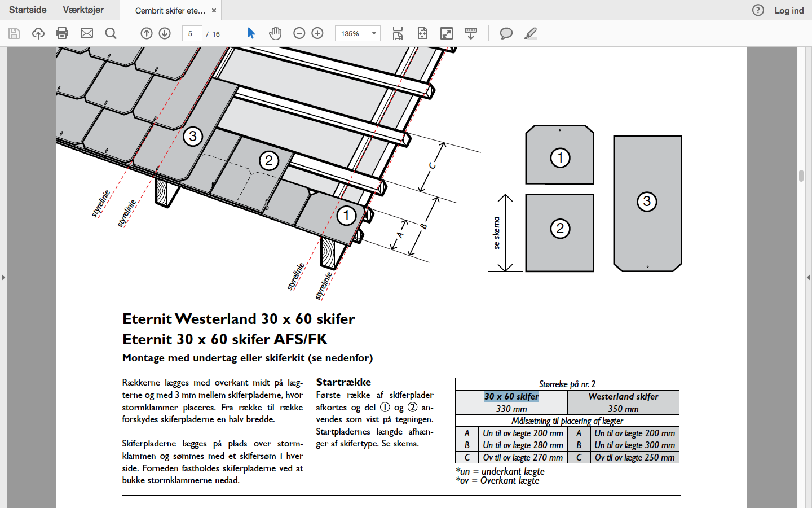
Task: Select the highlighter pen tool
Action: 531,33
